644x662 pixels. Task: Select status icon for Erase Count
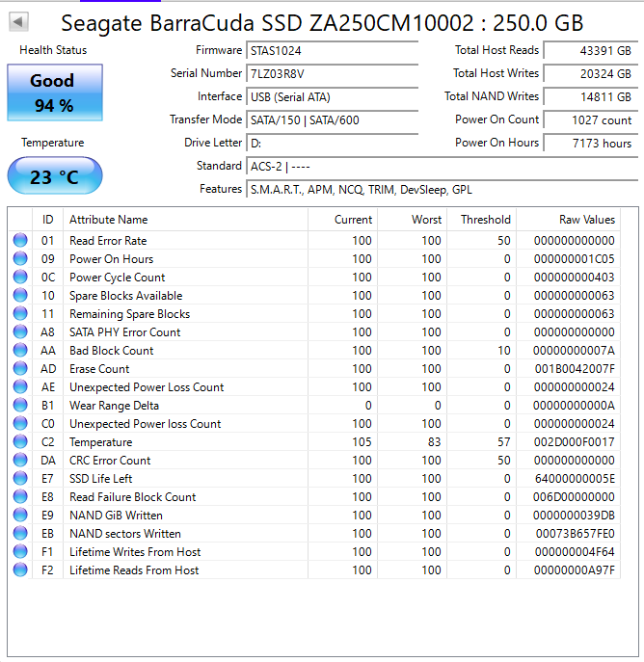click(x=20, y=368)
